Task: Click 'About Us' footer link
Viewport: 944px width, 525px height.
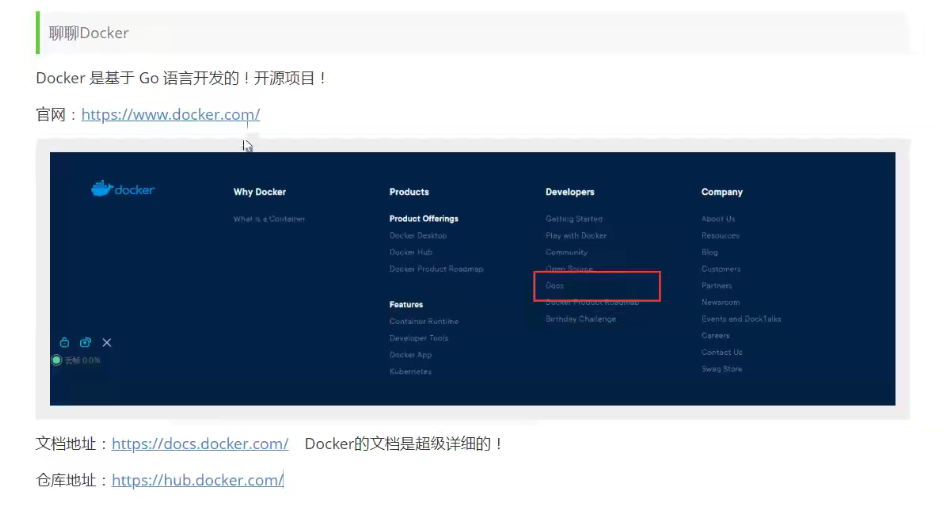Action: (x=718, y=219)
